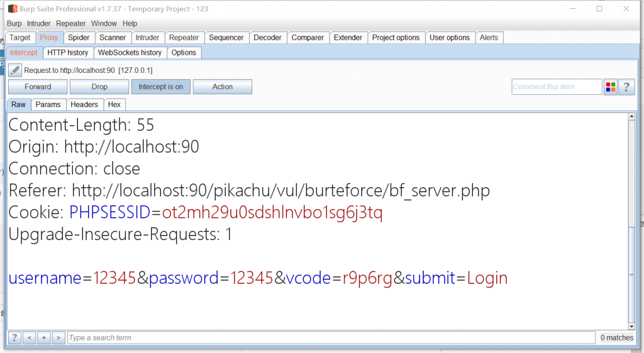Image resolution: width=644 pixels, height=353 pixels.
Task: Toggle the Intercept is on button
Action: pos(161,87)
